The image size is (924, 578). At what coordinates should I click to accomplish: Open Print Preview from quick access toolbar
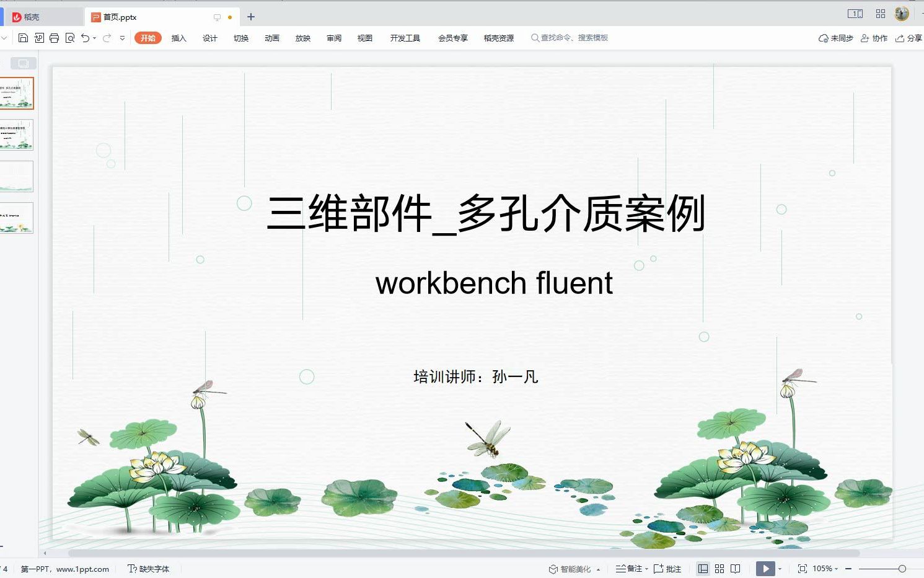coord(70,38)
